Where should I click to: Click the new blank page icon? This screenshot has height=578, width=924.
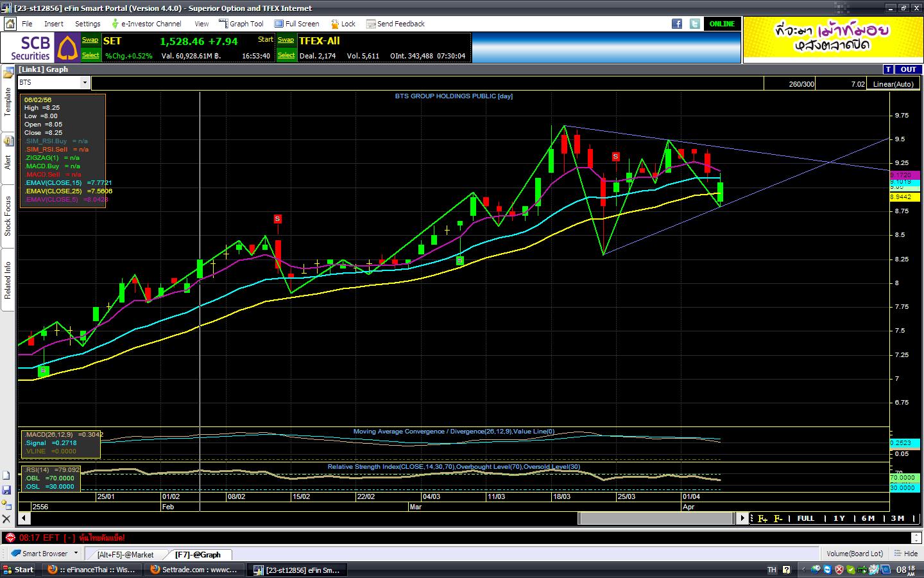tap(6, 475)
